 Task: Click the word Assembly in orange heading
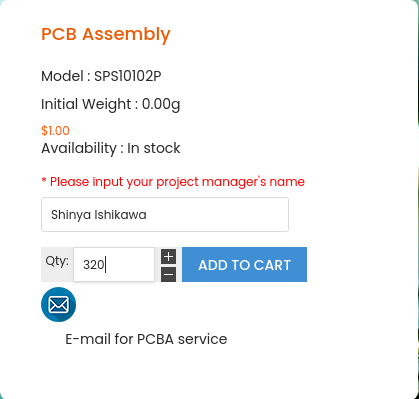point(126,34)
